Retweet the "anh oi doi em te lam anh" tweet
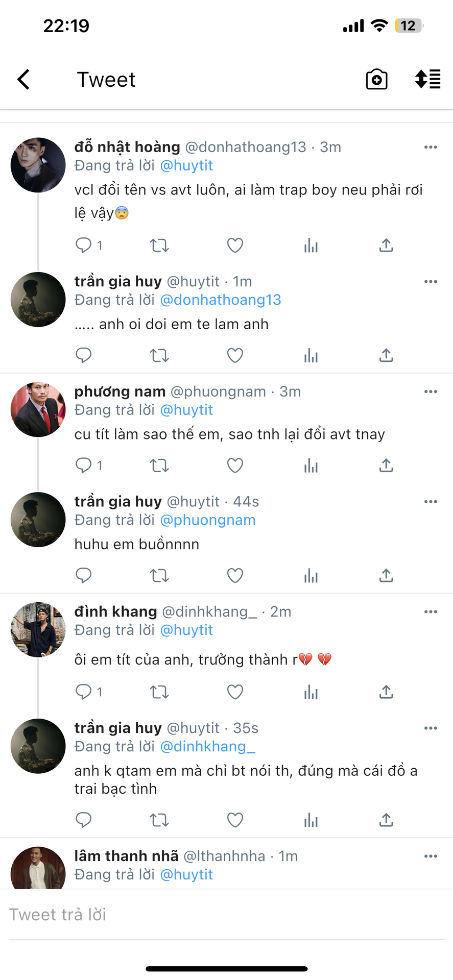 coord(159,355)
